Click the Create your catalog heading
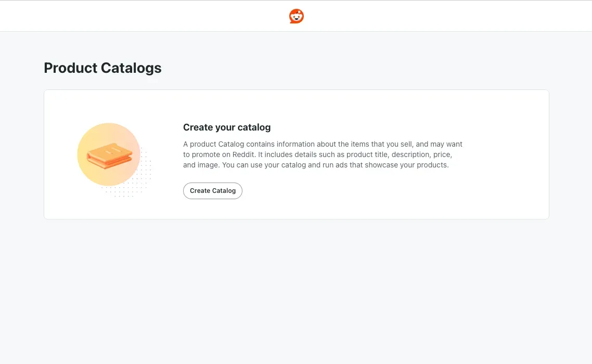 pyautogui.click(x=227, y=127)
